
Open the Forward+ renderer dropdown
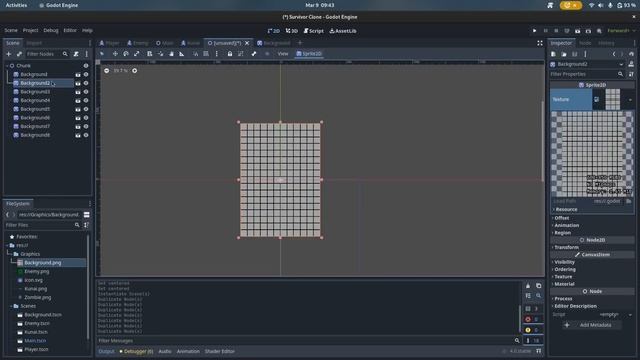[621, 31]
